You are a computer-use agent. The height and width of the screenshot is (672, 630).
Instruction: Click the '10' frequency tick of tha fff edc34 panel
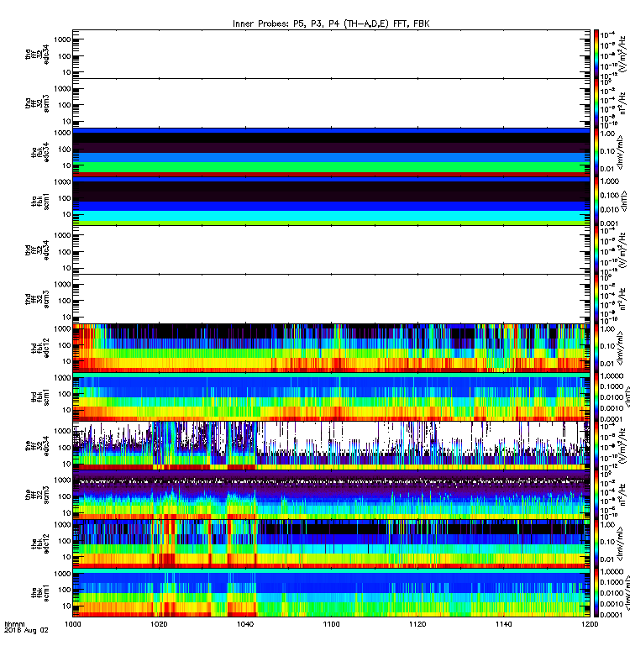tap(66, 72)
